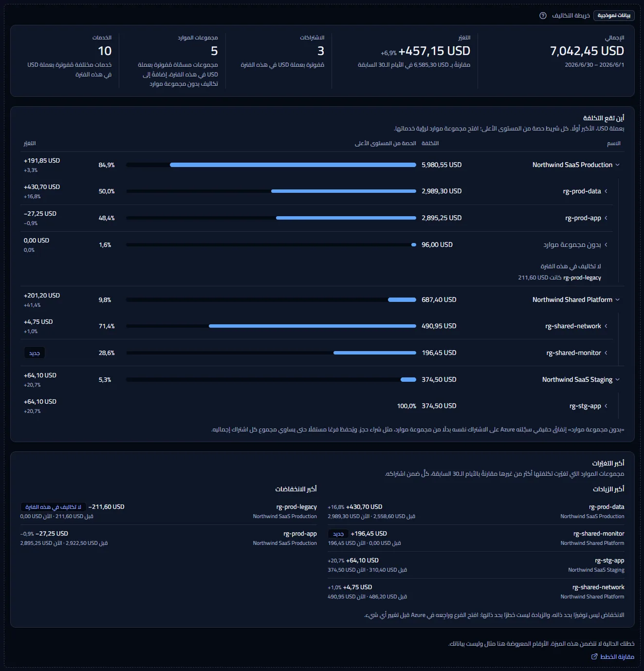644x671 pixels.
Task: Open the help icon beside خريطة التكاليف
Action: [x=543, y=16]
